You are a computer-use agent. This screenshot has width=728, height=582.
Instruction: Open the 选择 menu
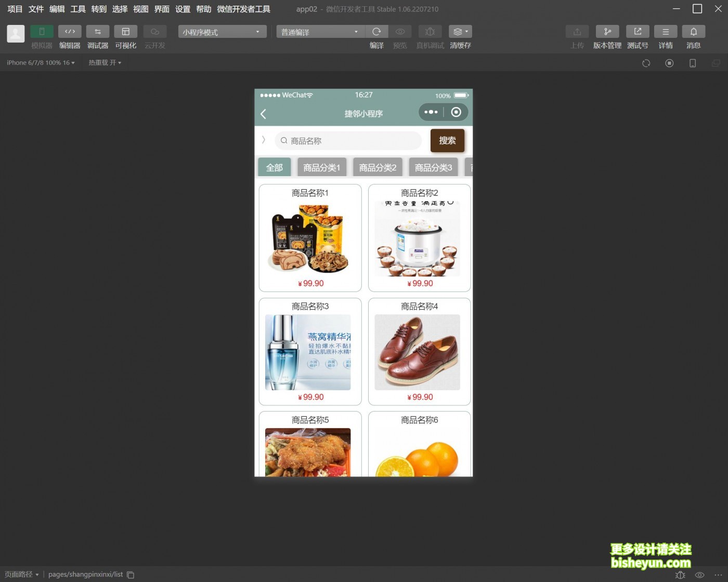(x=120, y=9)
